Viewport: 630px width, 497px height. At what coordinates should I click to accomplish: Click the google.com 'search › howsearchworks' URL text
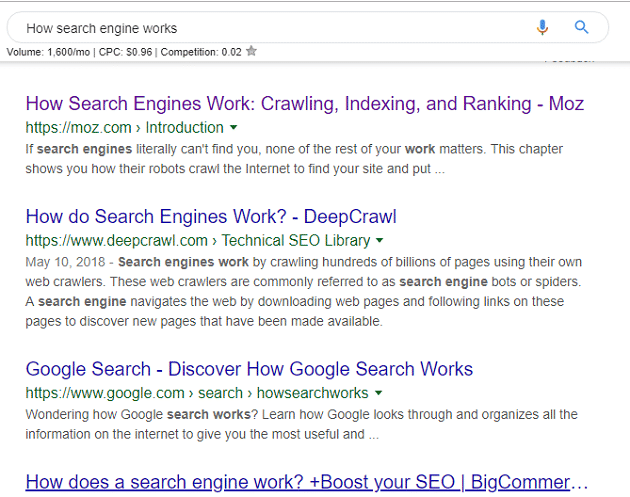pyautogui.click(x=197, y=393)
